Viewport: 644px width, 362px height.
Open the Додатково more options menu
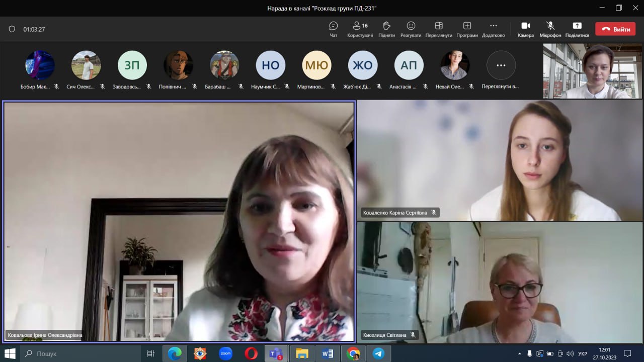point(493,29)
